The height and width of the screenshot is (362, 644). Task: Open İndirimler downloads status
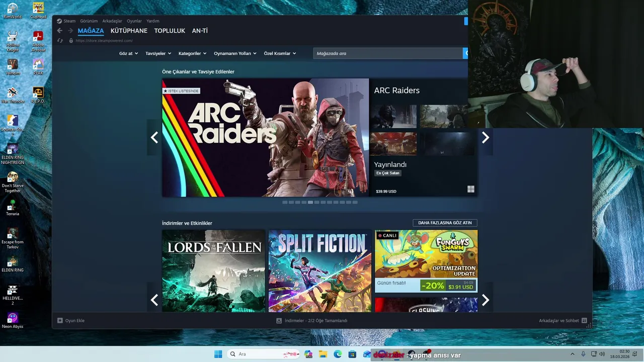(312, 320)
